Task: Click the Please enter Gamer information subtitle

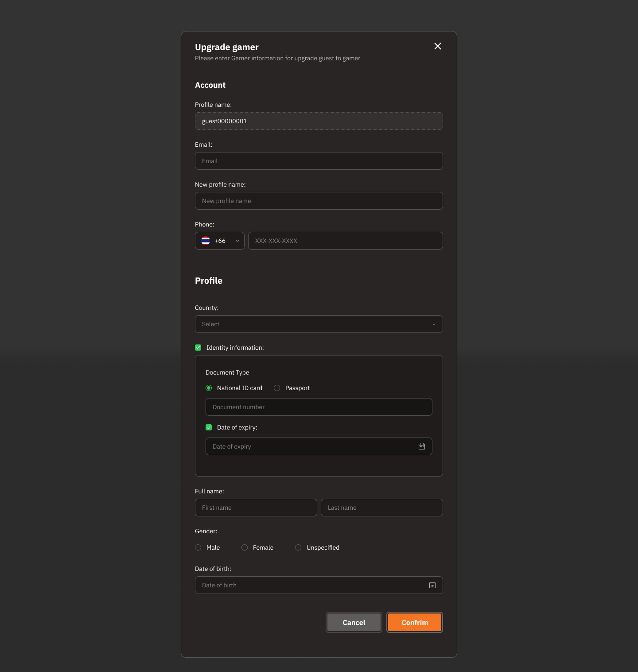Action: (277, 58)
